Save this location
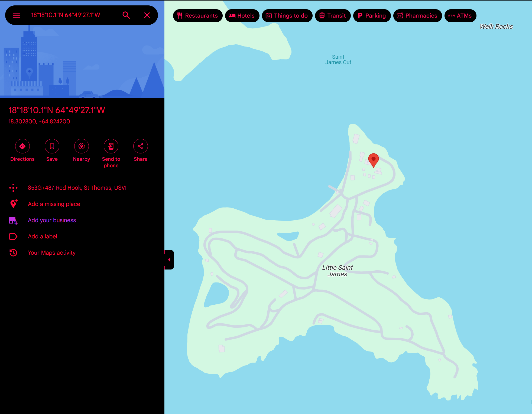Viewport: 532px width, 414px height. coord(52,150)
